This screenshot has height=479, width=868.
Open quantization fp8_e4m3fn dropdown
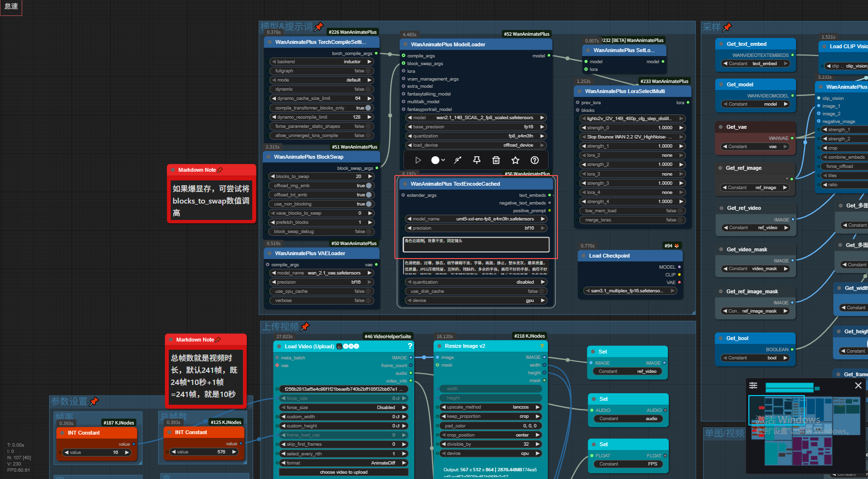click(x=476, y=136)
